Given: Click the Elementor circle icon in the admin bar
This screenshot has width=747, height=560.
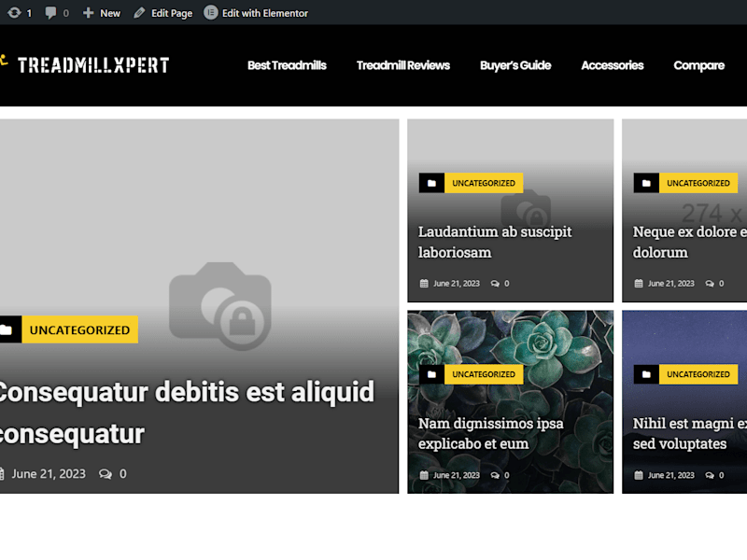Looking at the screenshot, I should pyautogui.click(x=211, y=13).
